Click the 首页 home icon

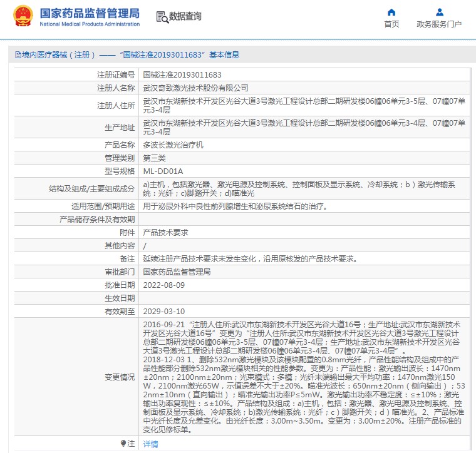[x=391, y=12]
